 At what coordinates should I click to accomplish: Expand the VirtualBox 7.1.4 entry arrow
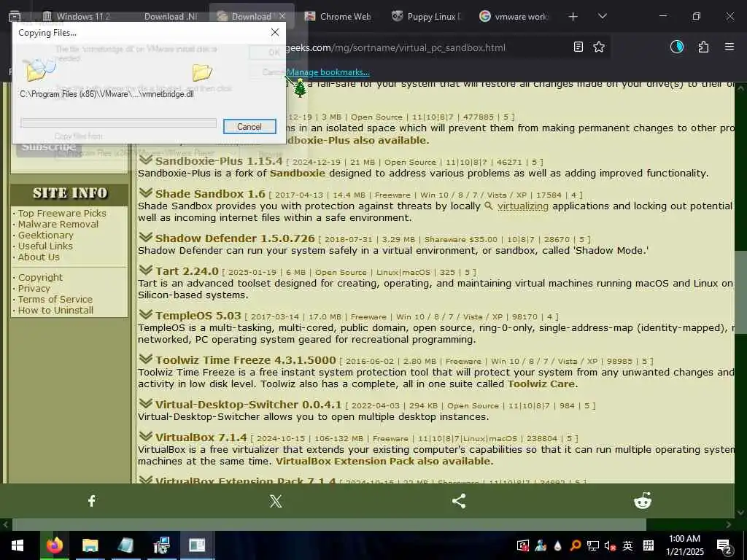tap(145, 436)
